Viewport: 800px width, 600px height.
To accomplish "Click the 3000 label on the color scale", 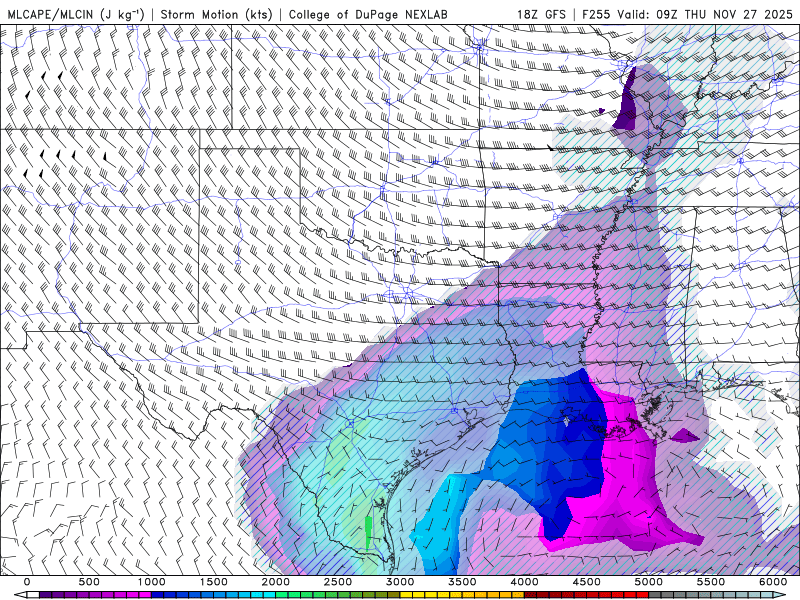I will [400, 582].
